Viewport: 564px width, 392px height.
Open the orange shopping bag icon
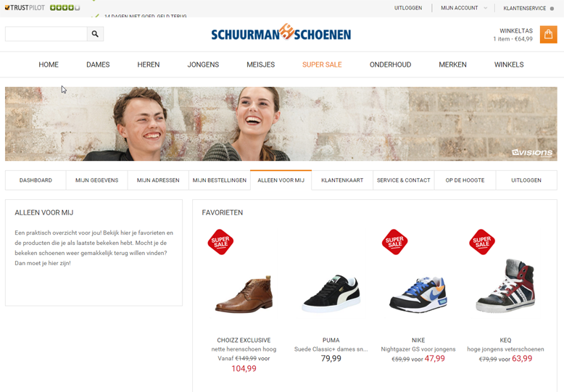548,35
